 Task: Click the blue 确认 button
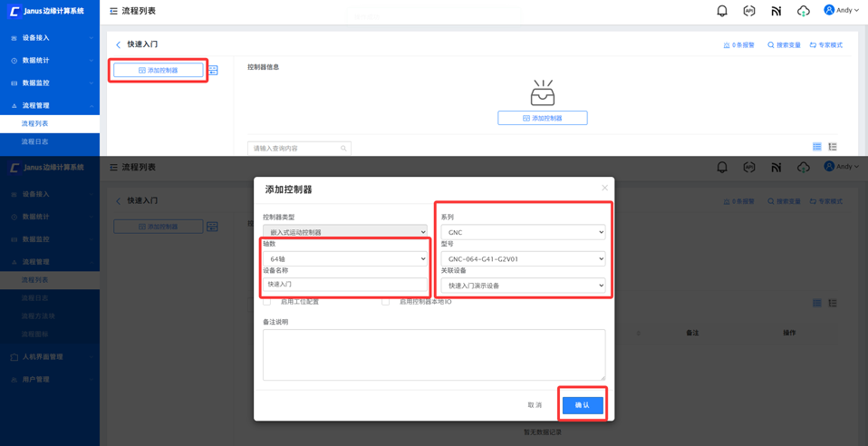click(582, 405)
